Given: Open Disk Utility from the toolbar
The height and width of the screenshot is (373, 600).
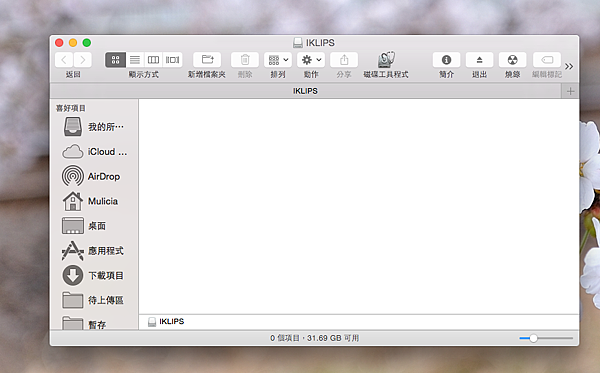Looking at the screenshot, I should (x=386, y=60).
